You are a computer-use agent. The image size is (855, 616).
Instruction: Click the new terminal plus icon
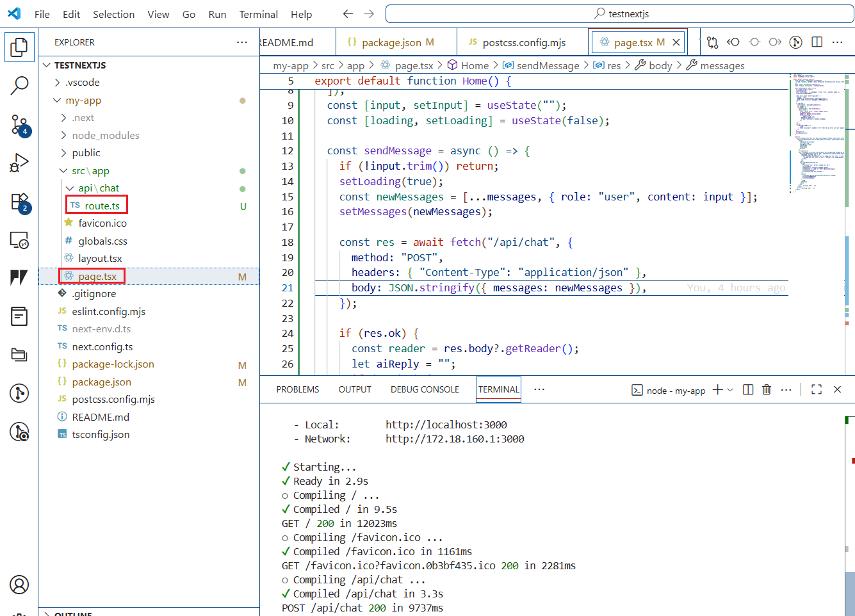717,389
